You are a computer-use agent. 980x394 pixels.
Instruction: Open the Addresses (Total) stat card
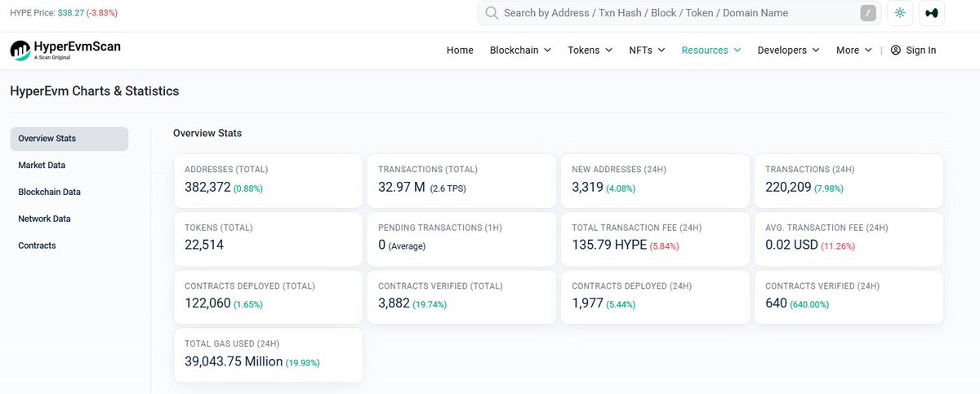(268, 180)
